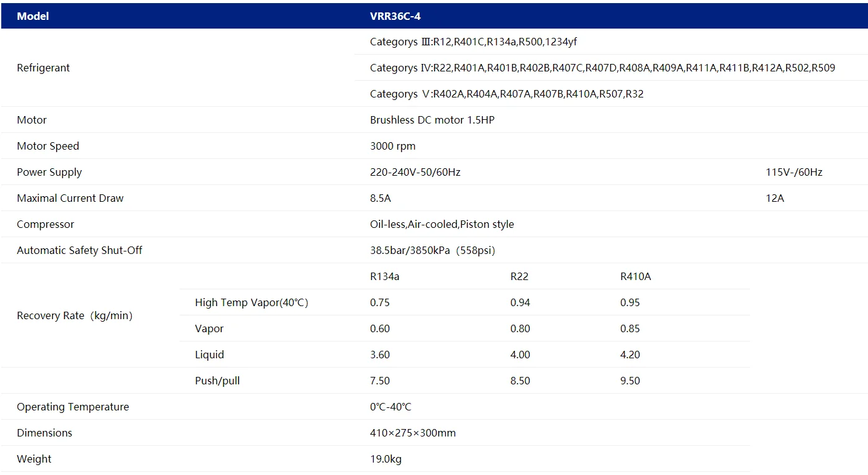Click the 'Compressor' row label
Screen dimensions: 868x475
[45, 224]
